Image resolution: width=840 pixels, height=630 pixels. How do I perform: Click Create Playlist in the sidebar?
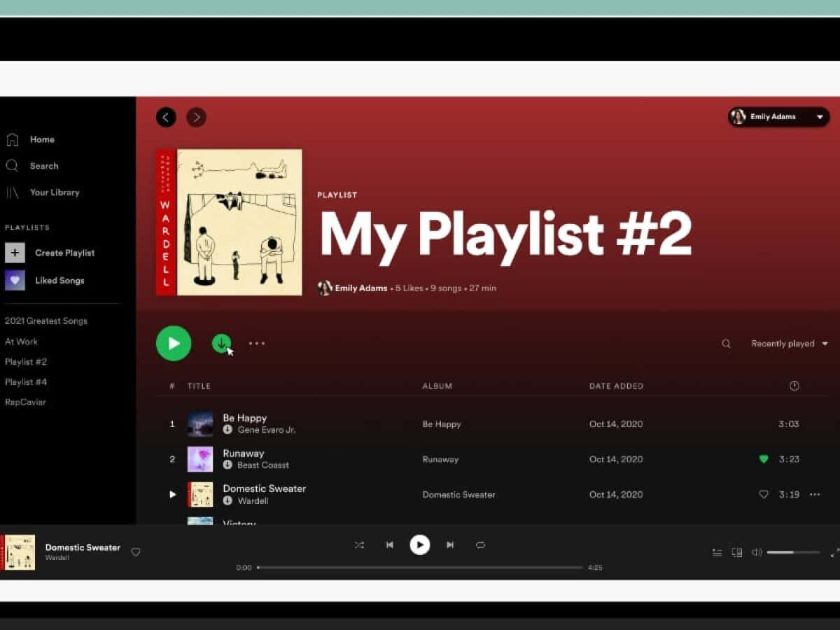(x=50, y=253)
